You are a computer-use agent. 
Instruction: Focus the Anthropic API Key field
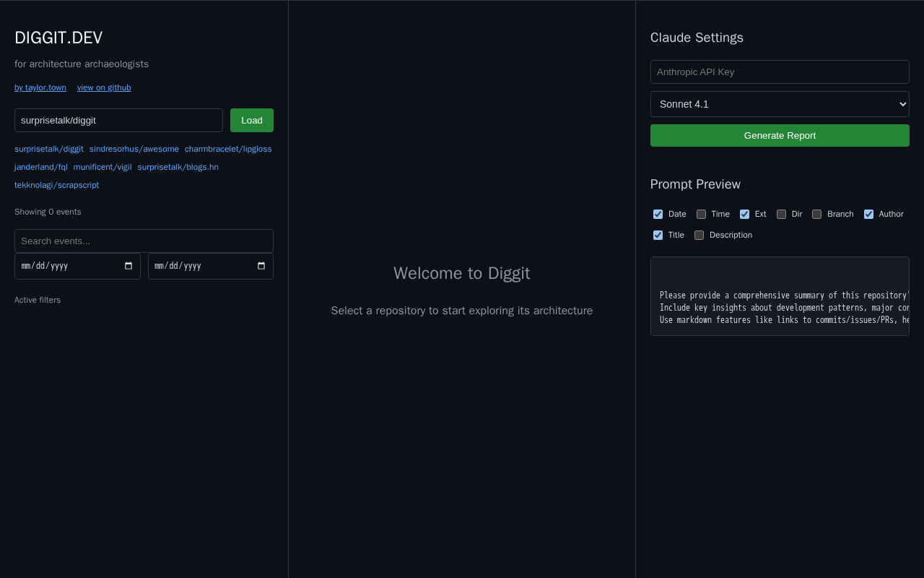click(780, 72)
